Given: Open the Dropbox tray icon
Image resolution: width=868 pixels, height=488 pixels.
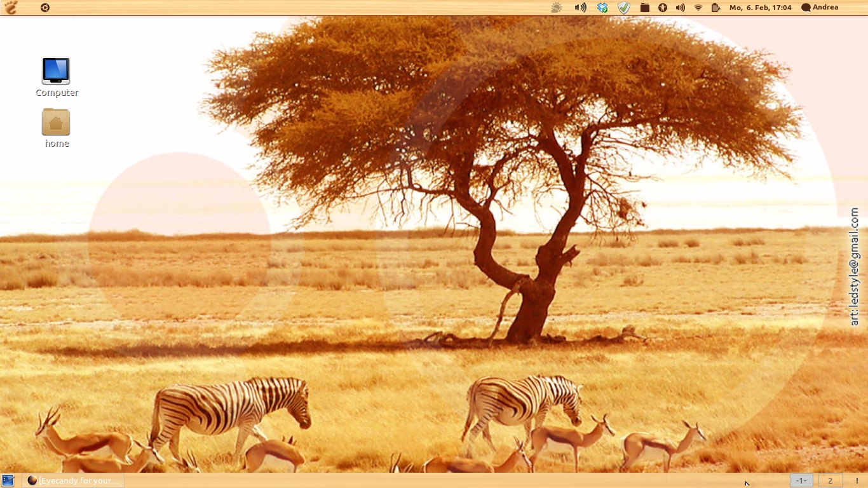Looking at the screenshot, I should click(602, 8).
